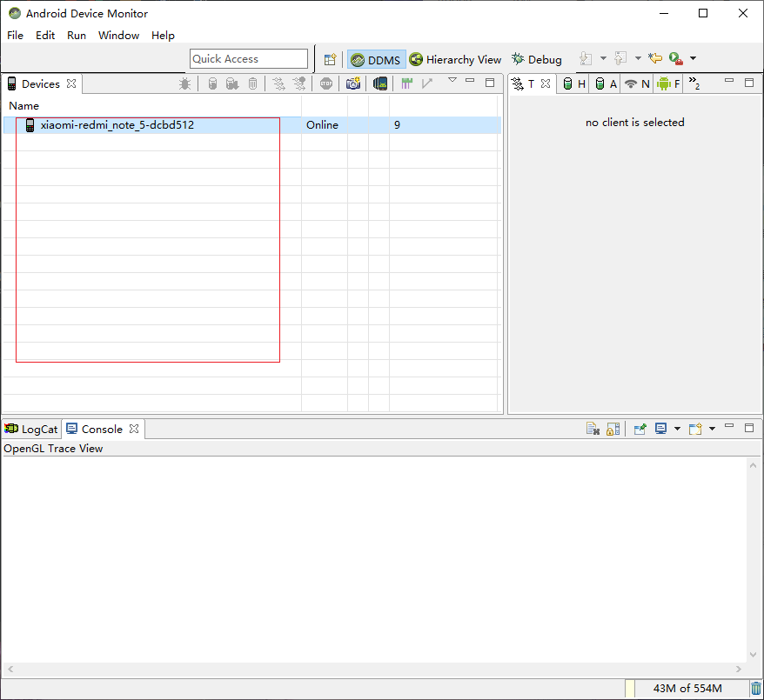This screenshot has height=700, width=764.
Task: Switch to the DDMS perspective
Action: pyautogui.click(x=376, y=59)
